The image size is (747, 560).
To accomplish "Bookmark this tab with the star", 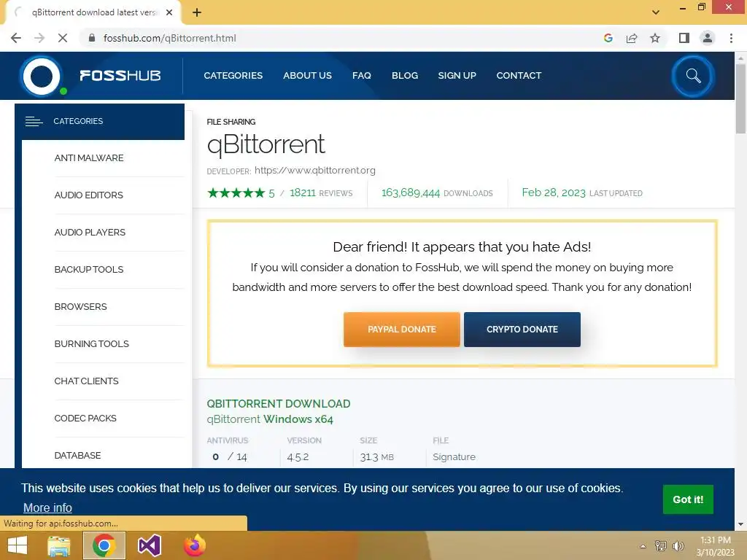I will [655, 38].
